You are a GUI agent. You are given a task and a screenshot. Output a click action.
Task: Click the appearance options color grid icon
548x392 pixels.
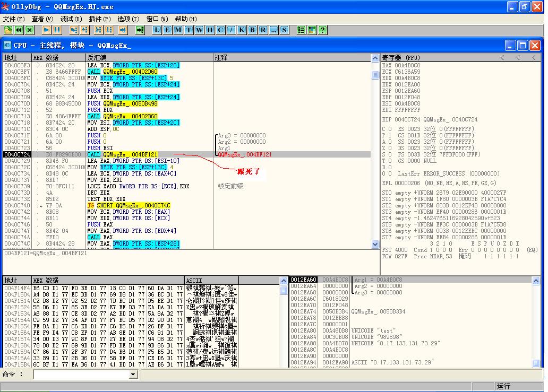312,30
